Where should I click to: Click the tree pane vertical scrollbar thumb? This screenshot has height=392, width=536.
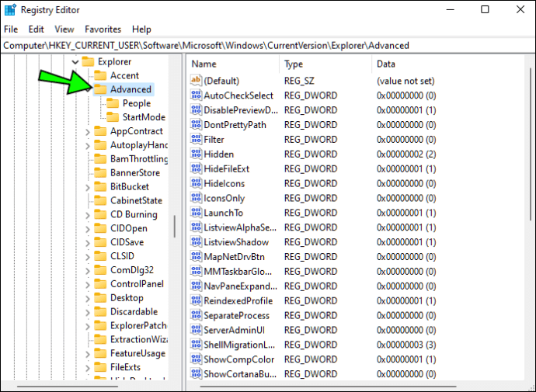(174, 226)
